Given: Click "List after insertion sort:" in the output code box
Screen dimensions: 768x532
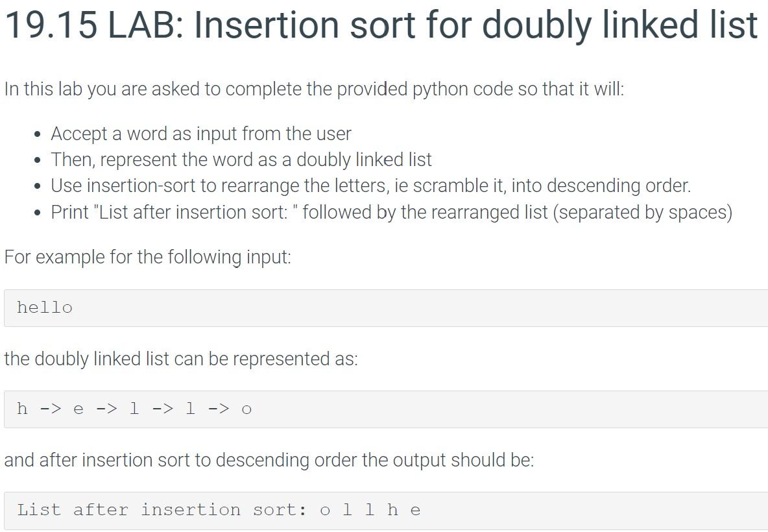Looking at the screenshot, I should tap(162, 510).
